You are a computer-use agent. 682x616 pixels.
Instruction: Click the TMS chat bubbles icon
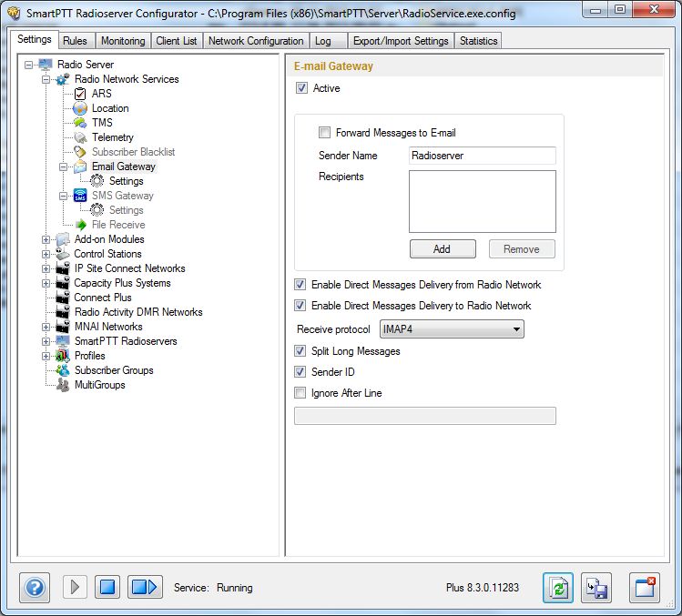click(x=80, y=123)
